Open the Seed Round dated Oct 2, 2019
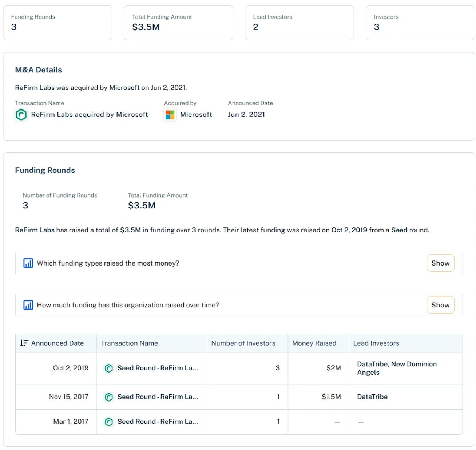 tap(158, 368)
